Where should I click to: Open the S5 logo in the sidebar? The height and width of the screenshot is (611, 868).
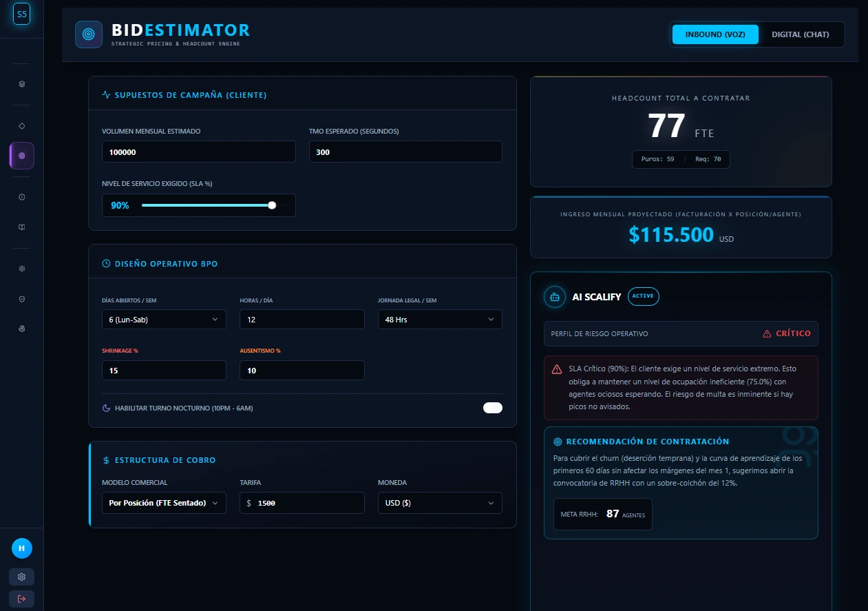click(21, 14)
